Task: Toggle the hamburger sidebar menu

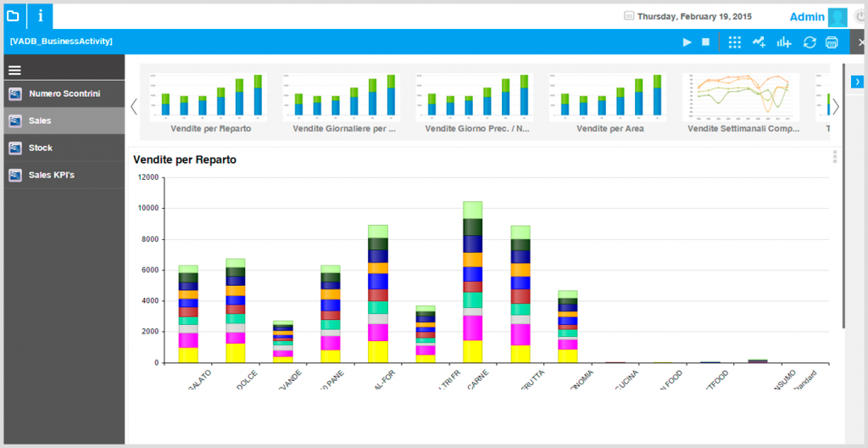Action: [x=14, y=70]
